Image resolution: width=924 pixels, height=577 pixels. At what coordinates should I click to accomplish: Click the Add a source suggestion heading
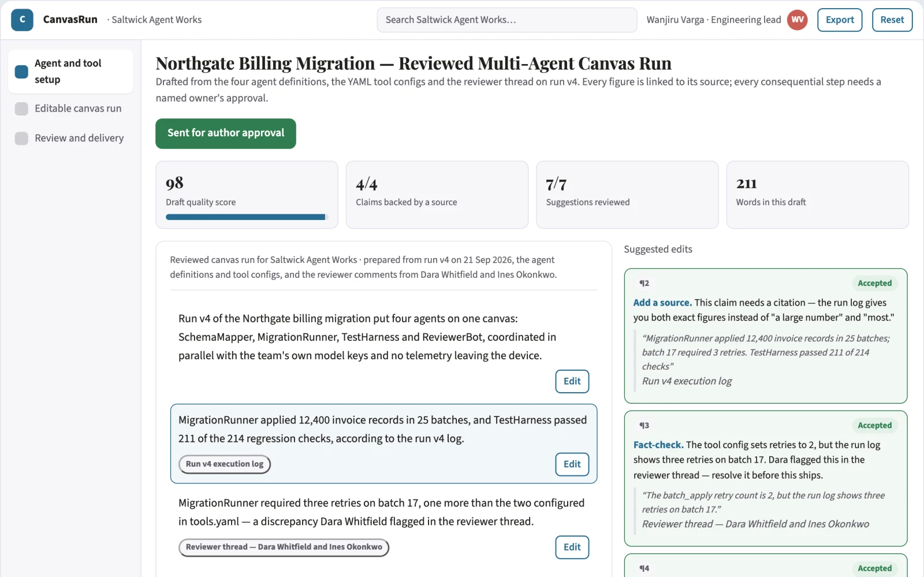(x=662, y=303)
